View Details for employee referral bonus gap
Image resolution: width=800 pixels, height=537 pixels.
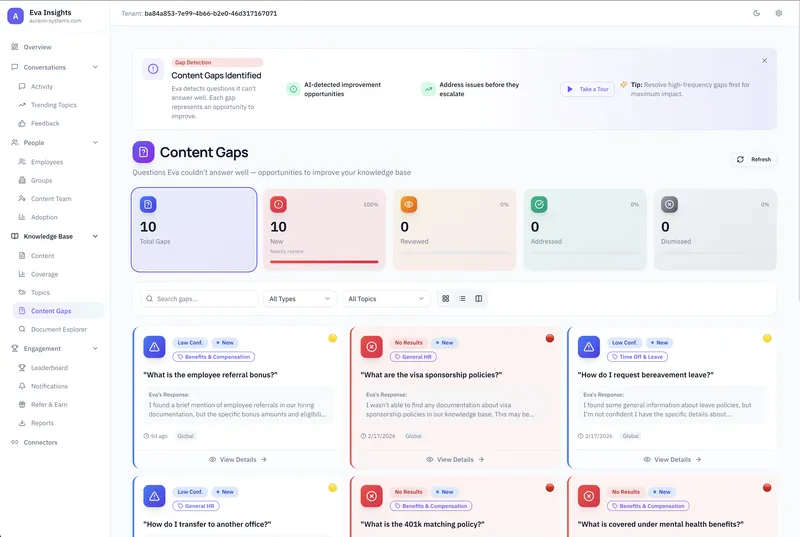238,459
